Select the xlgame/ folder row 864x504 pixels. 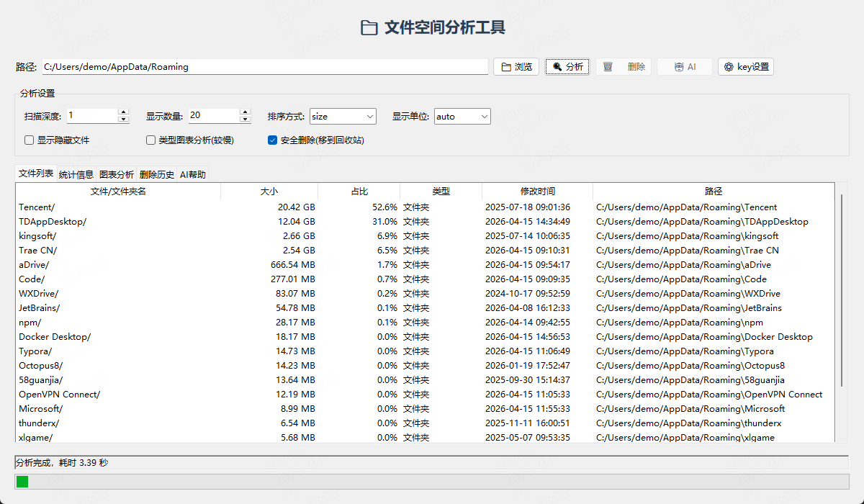click(426, 437)
